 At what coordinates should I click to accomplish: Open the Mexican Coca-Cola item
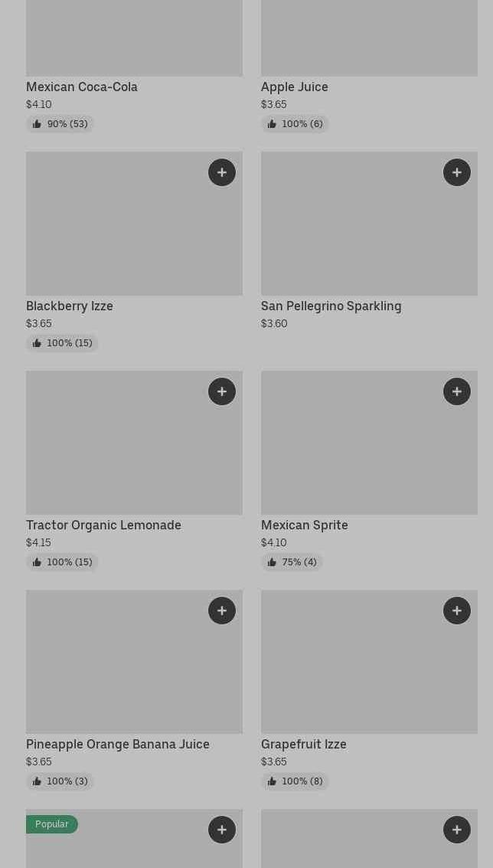coord(82,87)
